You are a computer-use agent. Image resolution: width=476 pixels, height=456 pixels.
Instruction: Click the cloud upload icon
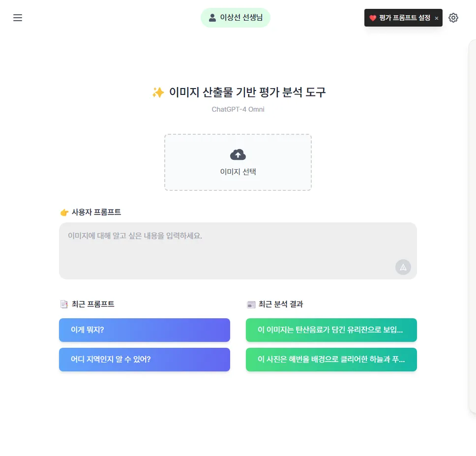tap(238, 154)
